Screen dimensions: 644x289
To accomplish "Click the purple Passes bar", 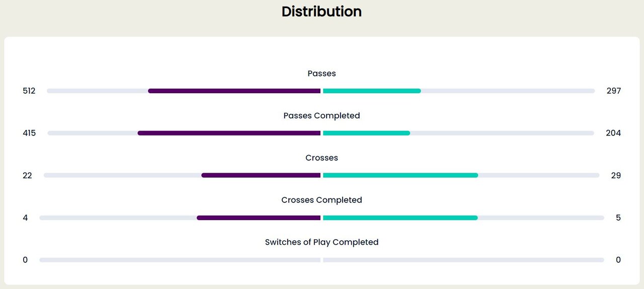I will tap(234, 91).
